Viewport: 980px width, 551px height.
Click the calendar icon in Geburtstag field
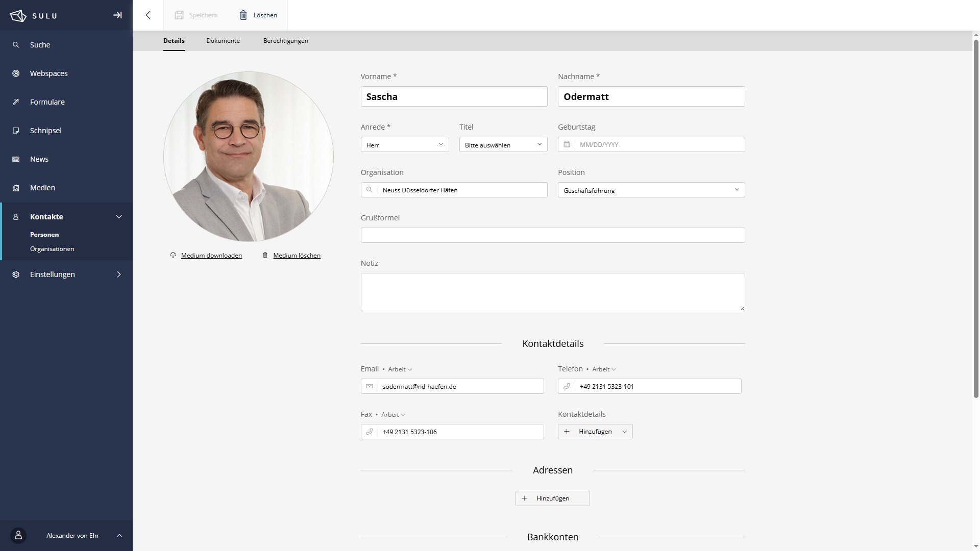click(567, 145)
